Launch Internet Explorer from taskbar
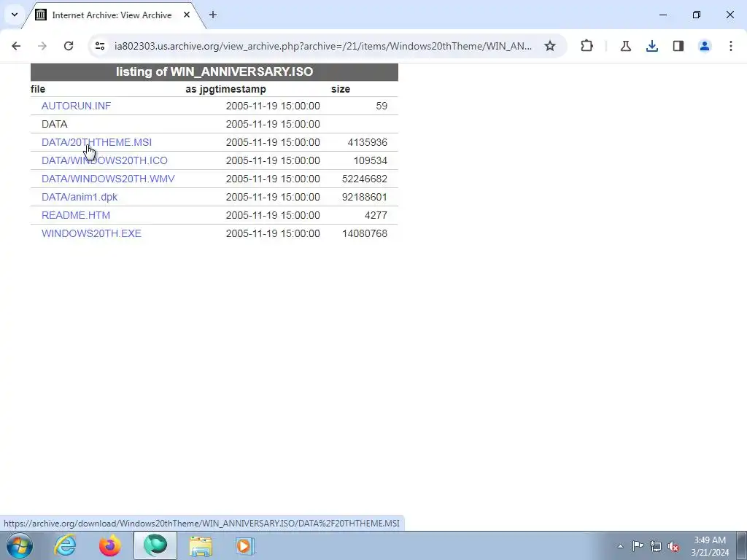The width and height of the screenshot is (747, 560). tap(65, 545)
